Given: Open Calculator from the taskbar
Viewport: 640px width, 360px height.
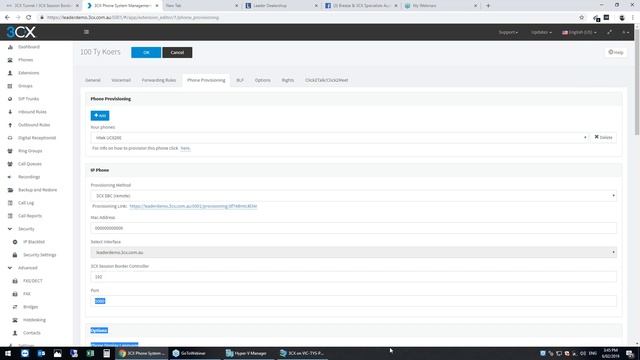Looking at the screenshot, I should (107, 353).
